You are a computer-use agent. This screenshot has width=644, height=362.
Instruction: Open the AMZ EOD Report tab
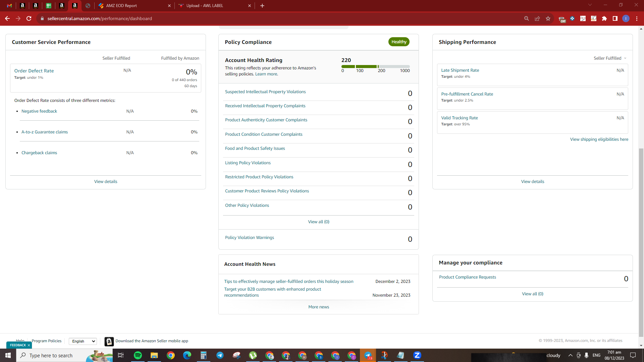[134, 6]
